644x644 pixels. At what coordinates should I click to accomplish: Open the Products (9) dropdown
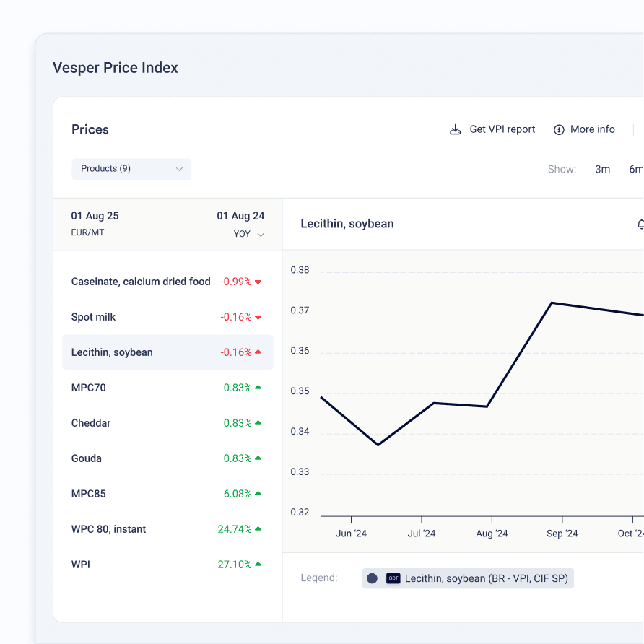pyautogui.click(x=131, y=169)
